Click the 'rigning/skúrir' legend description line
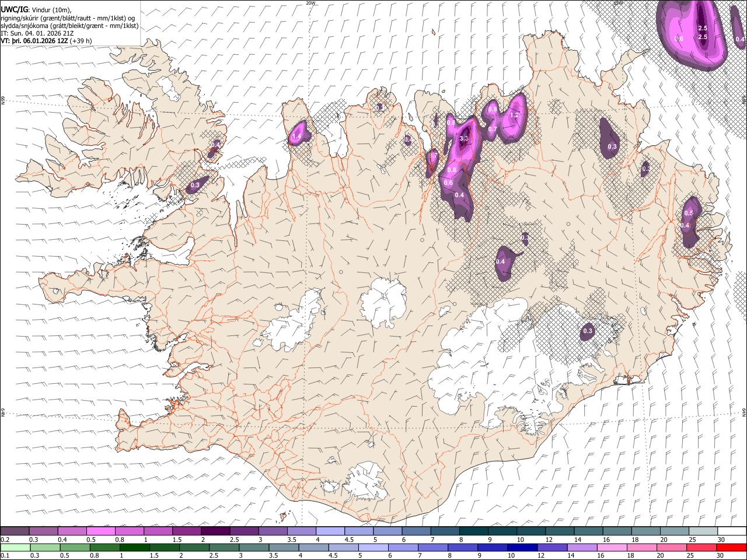747x560 pixels. pyautogui.click(x=68, y=17)
